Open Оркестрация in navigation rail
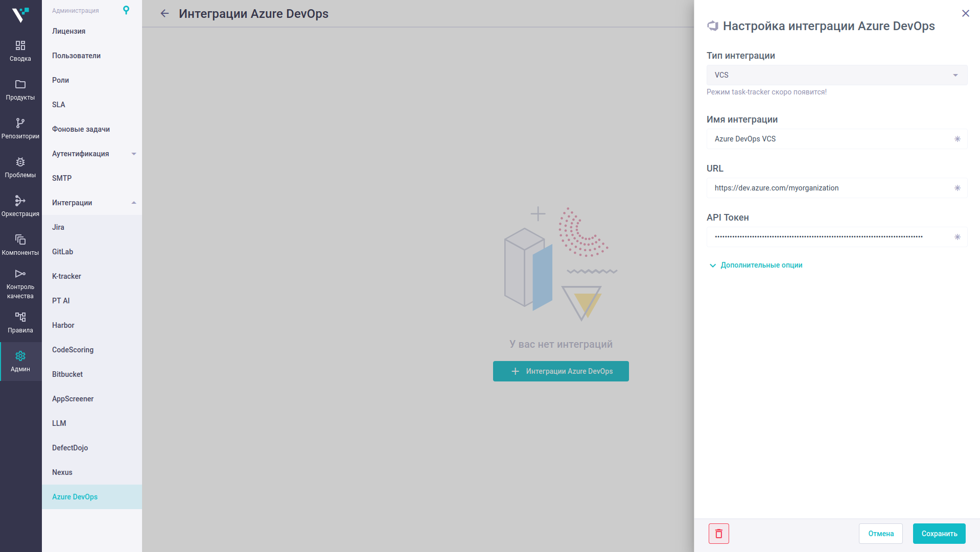Viewport: 980px width, 552px height. (x=20, y=206)
